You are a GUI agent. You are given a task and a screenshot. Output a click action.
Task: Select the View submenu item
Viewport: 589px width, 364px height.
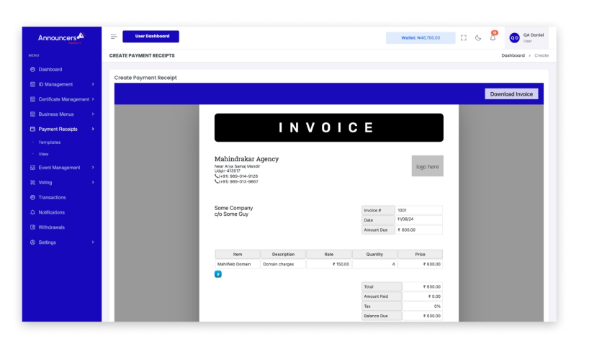point(43,154)
